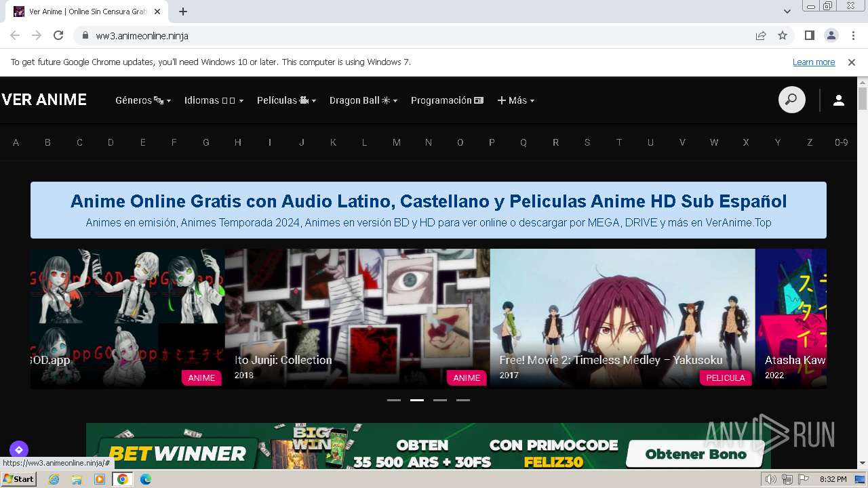Click the Learn more link
The width and height of the screenshot is (868, 488).
(x=814, y=62)
